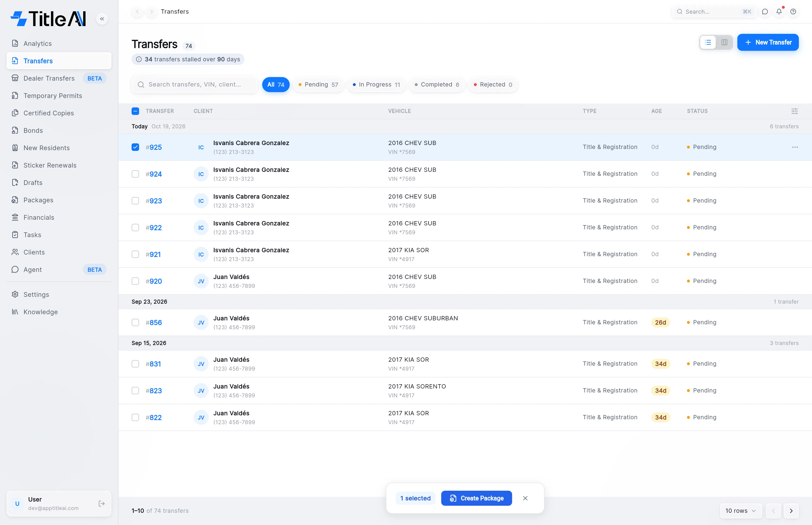Check the checkbox for transfer #856
Viewport: 812px width, 525px height.
[x=135, y=322]
